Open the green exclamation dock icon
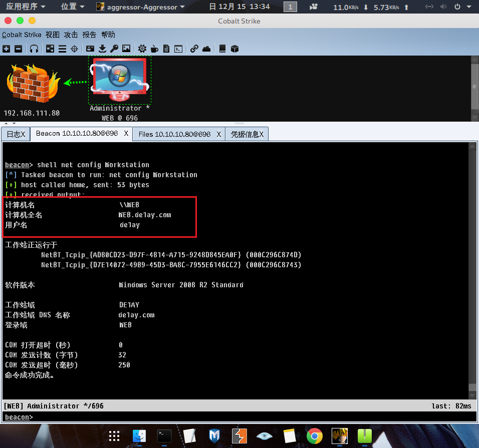Screen dimensions: 479x448 (364, 436)
